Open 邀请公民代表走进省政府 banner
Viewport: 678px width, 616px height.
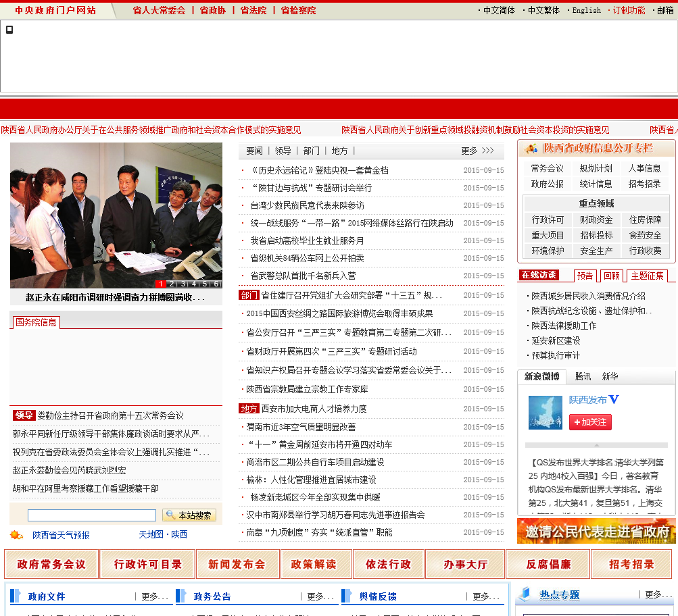(x=596, y=531)
